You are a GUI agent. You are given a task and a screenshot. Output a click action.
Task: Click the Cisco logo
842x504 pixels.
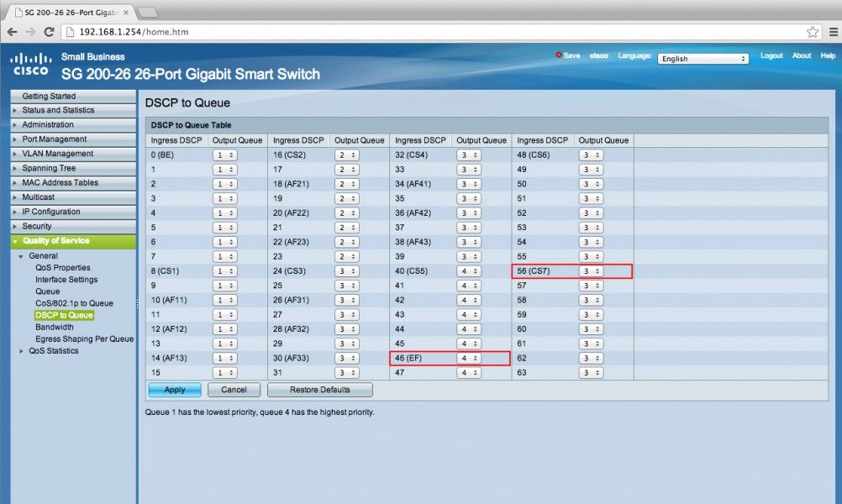pyautogui.click(x=29, y=65)
